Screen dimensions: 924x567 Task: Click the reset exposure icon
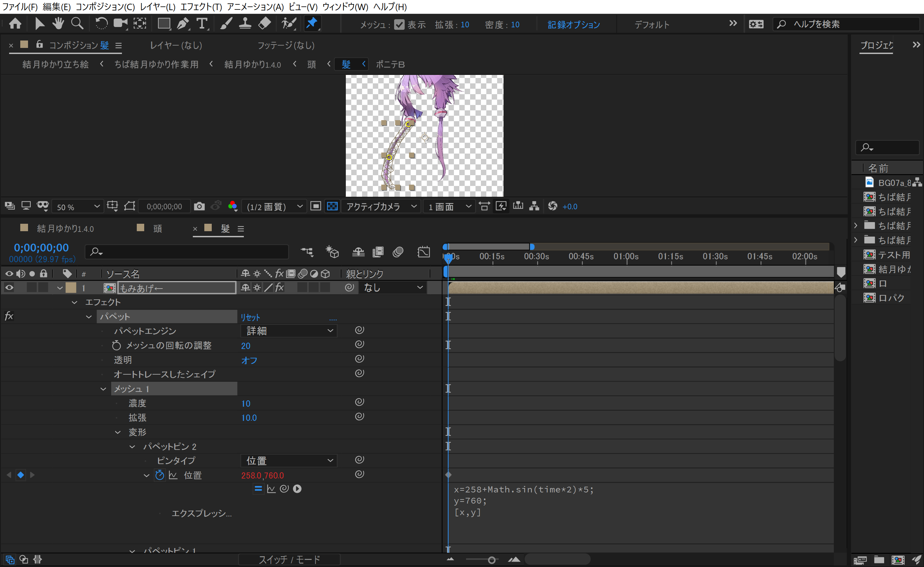click(x=553, y=206)
